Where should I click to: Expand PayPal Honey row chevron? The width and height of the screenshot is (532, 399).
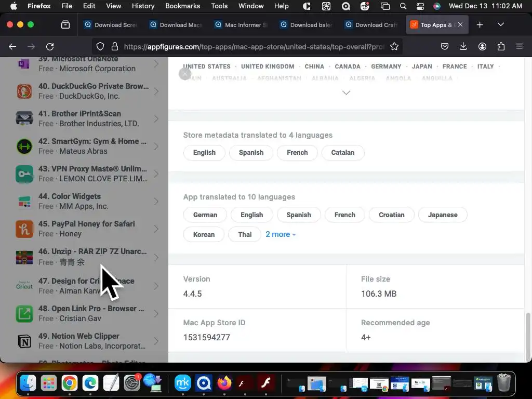coord(156,229)
